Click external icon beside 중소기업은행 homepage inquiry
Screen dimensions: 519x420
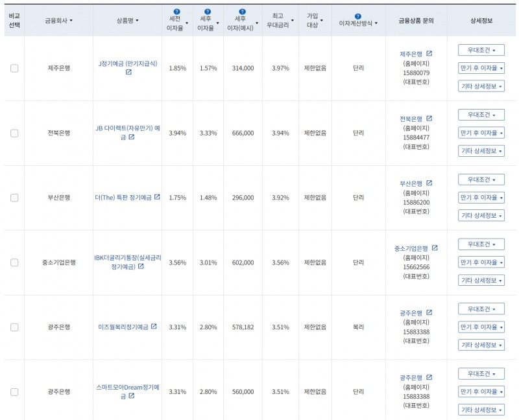[435, 248]
